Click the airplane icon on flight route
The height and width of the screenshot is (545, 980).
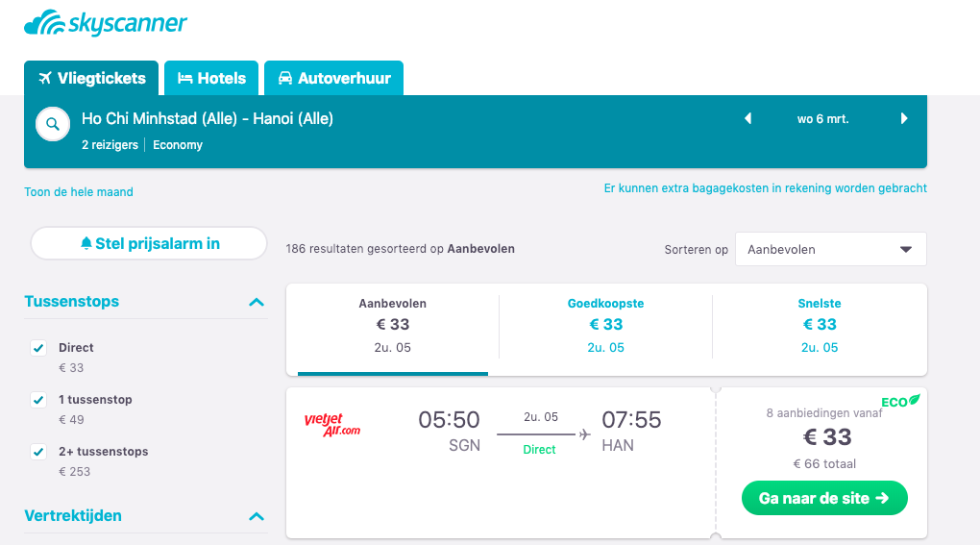coord(584,434)
